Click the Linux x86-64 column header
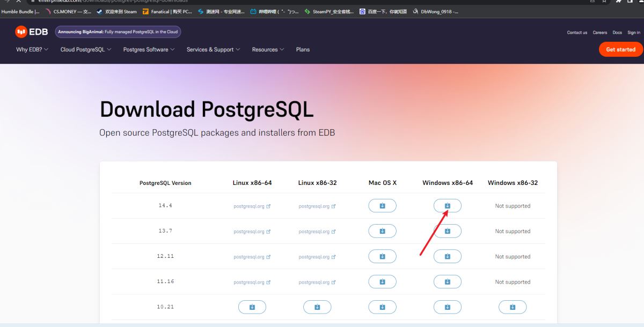This screenshot has height=327, width=644. 252,183
